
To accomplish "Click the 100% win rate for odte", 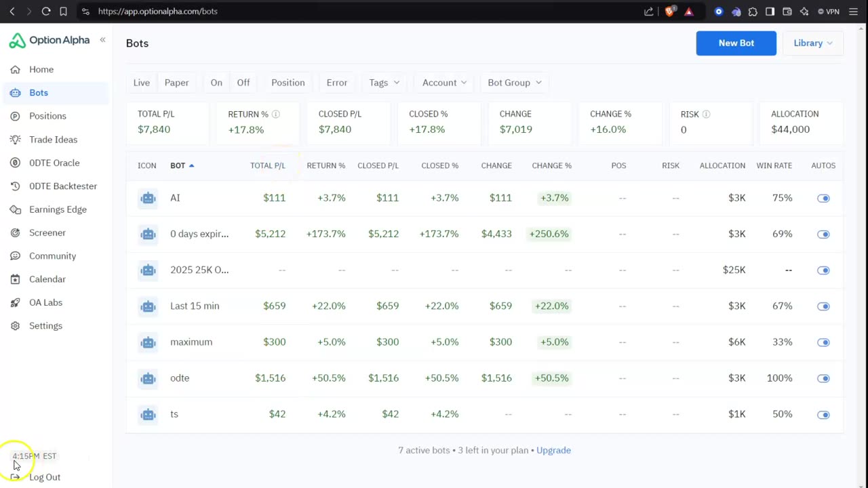I will 779,378.
